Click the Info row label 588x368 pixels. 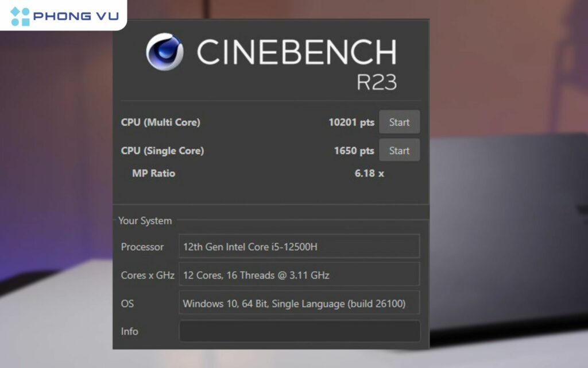point(130,332)
